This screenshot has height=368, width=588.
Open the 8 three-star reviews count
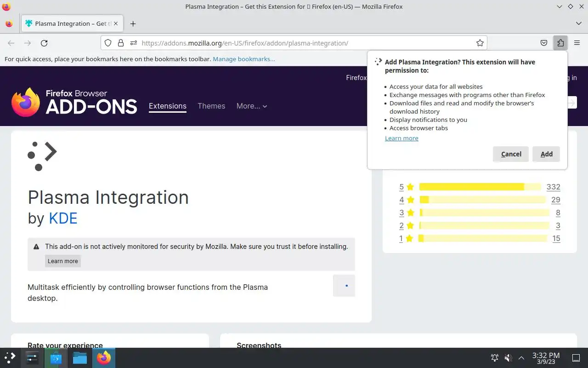click(558, 213)
